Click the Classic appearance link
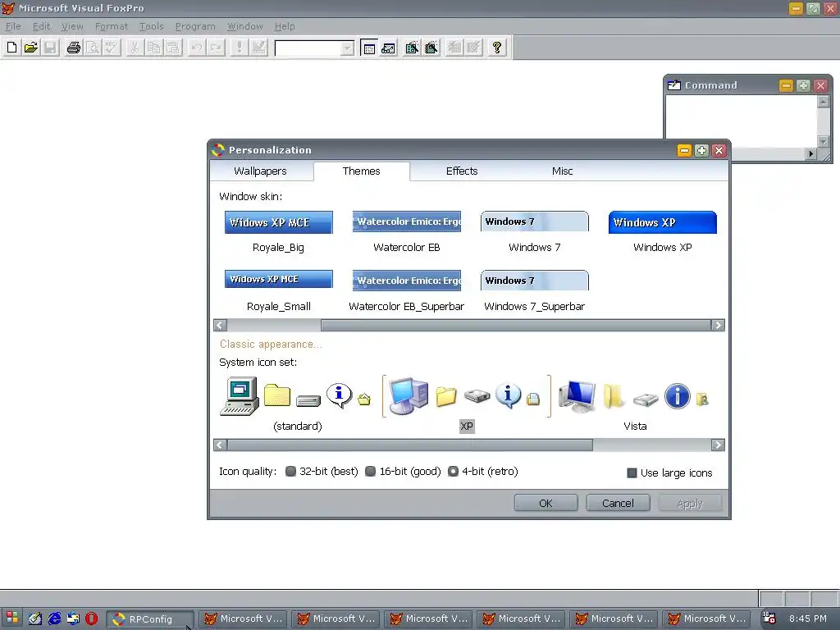The width and height of the screenshot is (840, 630). (x=271, y=345)
